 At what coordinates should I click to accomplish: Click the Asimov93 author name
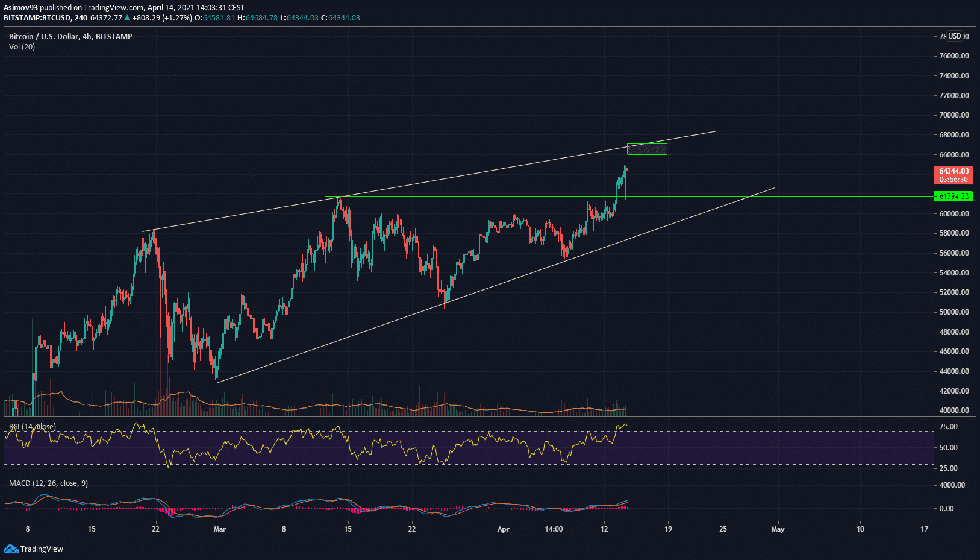[x=20, y=8]
